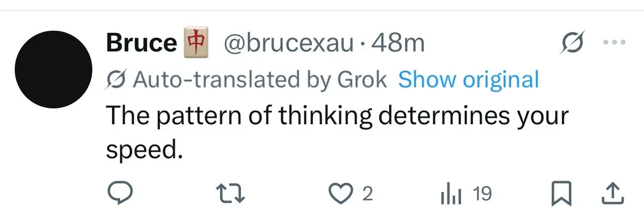Click the Grok icon beside the more menu
Screen dimensions: 644x208
tap(572, 42)
